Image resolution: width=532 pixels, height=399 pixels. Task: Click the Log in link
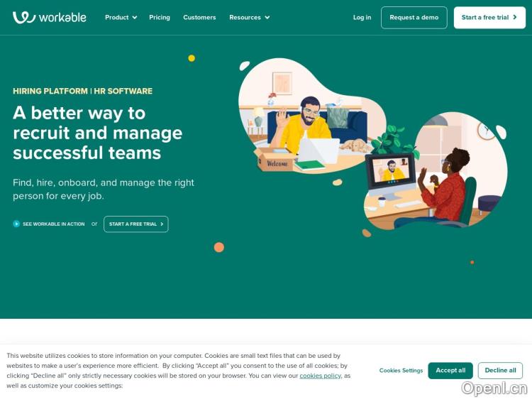pyautogui.click(x=362, y=17)
